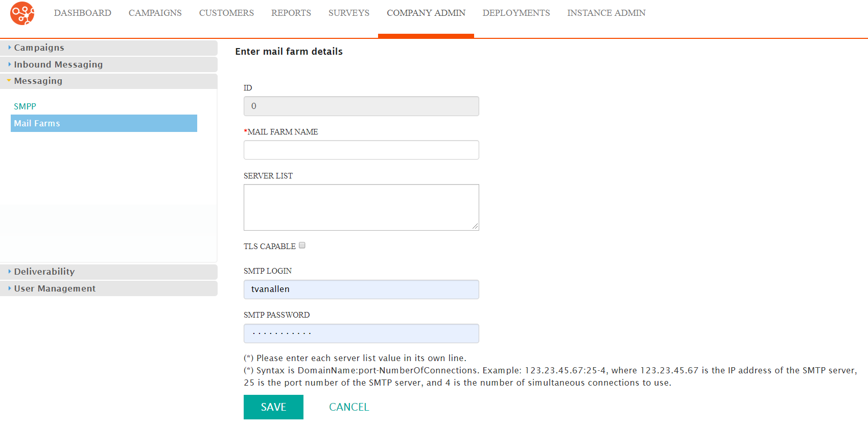Image resolution: width=868 pixels, height=425 pixels.
Task: Select the Deployments menu item
Action: coord(517,13)
